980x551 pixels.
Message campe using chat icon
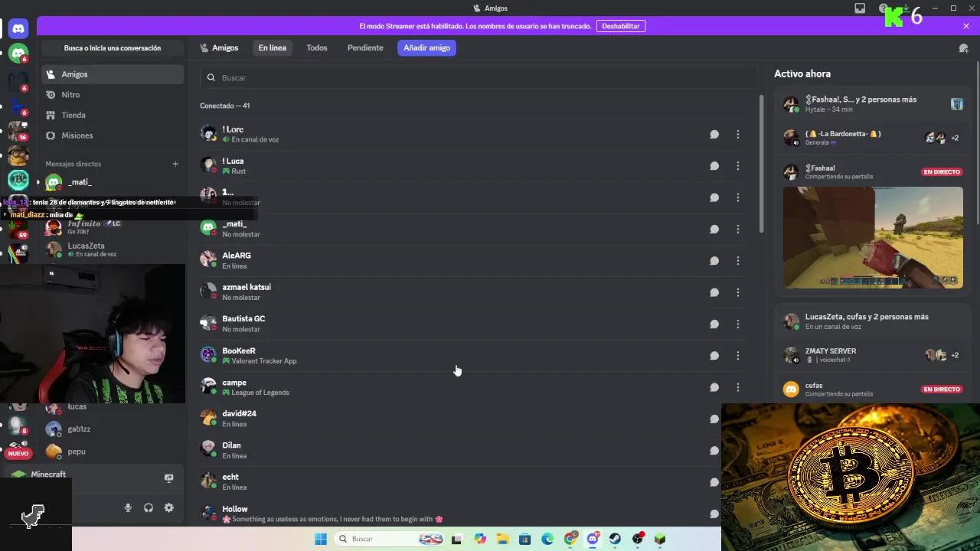click(x=714, y=387)
